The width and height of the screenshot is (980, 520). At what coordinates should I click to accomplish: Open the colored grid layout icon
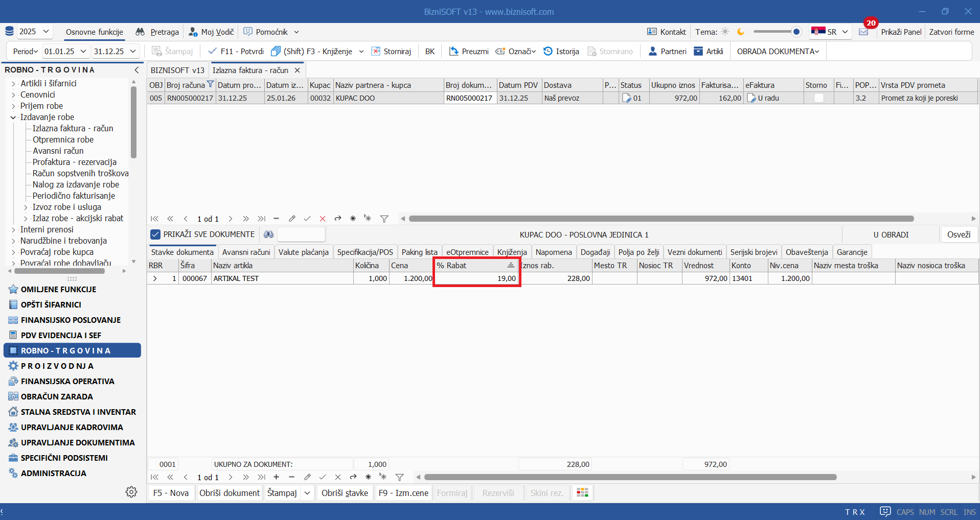pos(582,493)
